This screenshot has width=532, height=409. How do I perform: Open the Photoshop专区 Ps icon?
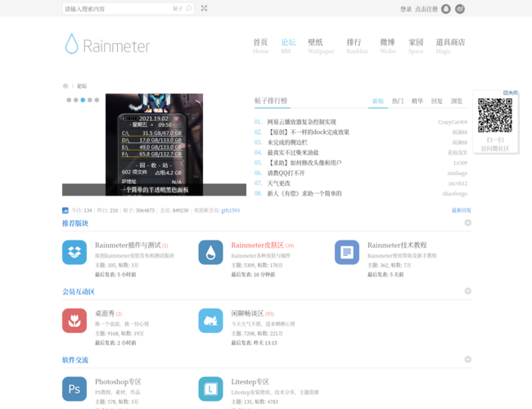click(74, 389)
